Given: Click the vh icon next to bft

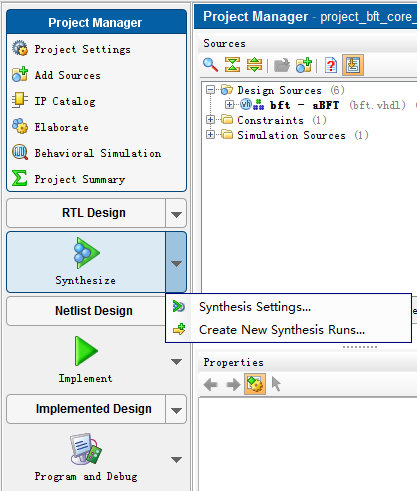Looking at the screenshot, I should tap(246, 104).
